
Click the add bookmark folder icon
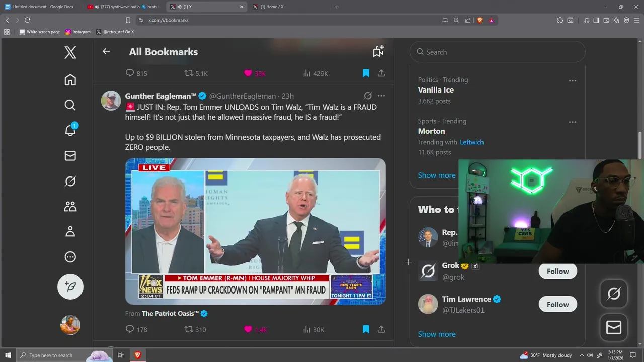tap(378, 51)
